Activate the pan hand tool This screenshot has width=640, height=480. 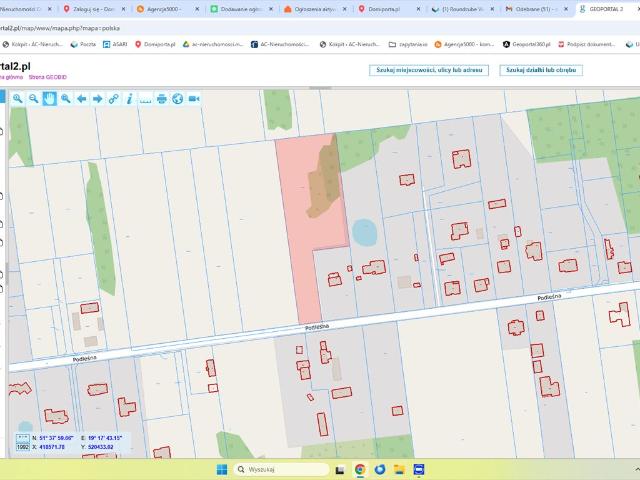point(49,98)
